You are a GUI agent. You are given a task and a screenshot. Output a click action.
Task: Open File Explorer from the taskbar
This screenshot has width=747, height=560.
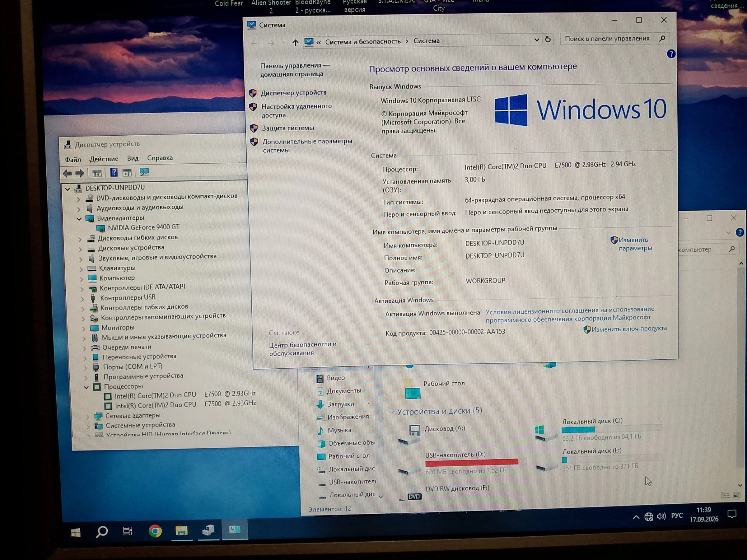(181, 530)
